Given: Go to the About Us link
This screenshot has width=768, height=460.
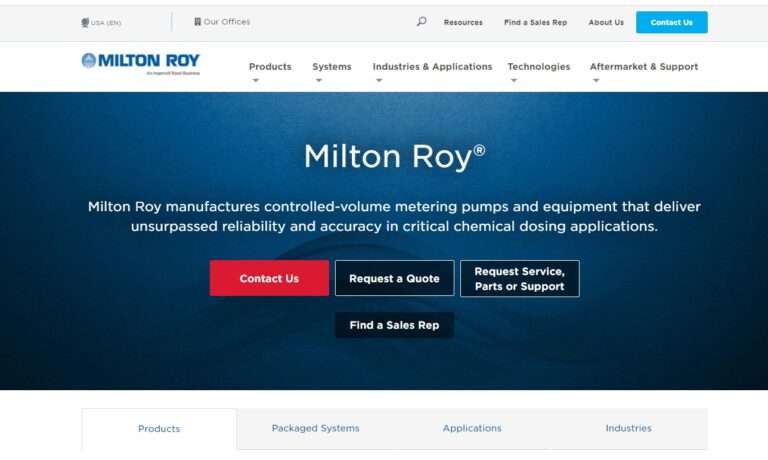Looking at the screenshot, I should [x=606, y=22].
